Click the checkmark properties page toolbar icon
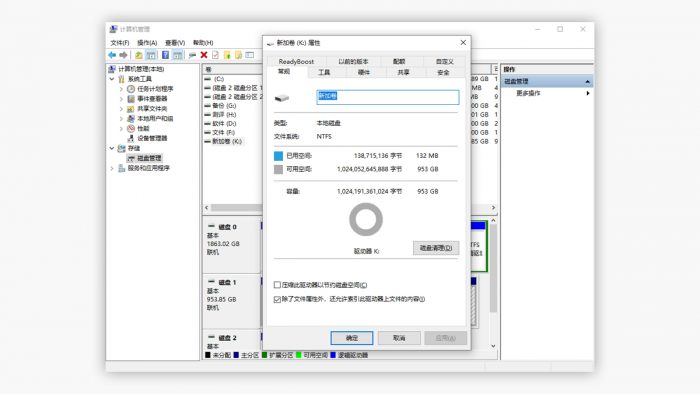 pyautogui.click(x=216, y=55)
